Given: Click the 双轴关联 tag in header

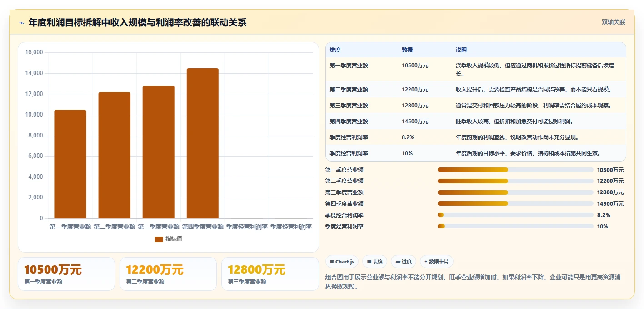Looking at the screenshot, I should coord(614,22).
